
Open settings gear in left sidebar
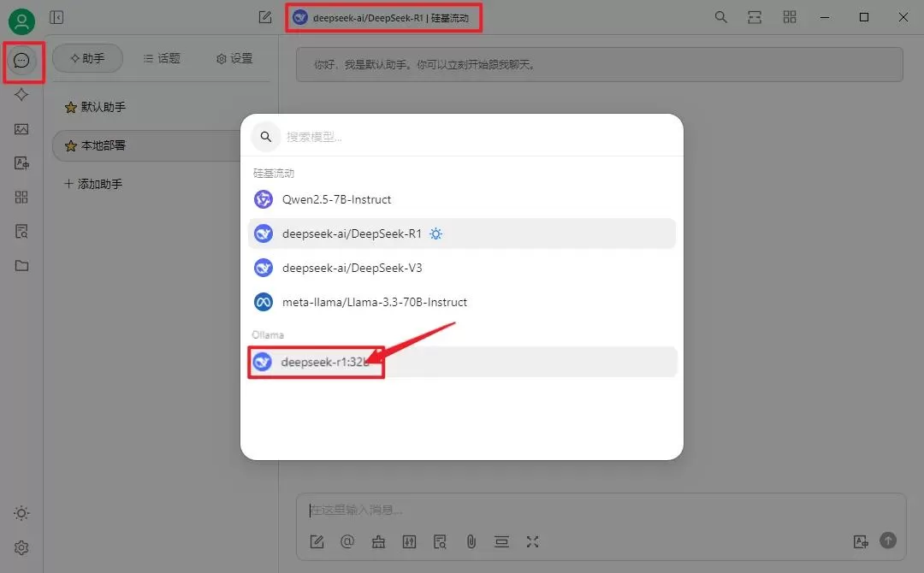click(x=21, y=547)
